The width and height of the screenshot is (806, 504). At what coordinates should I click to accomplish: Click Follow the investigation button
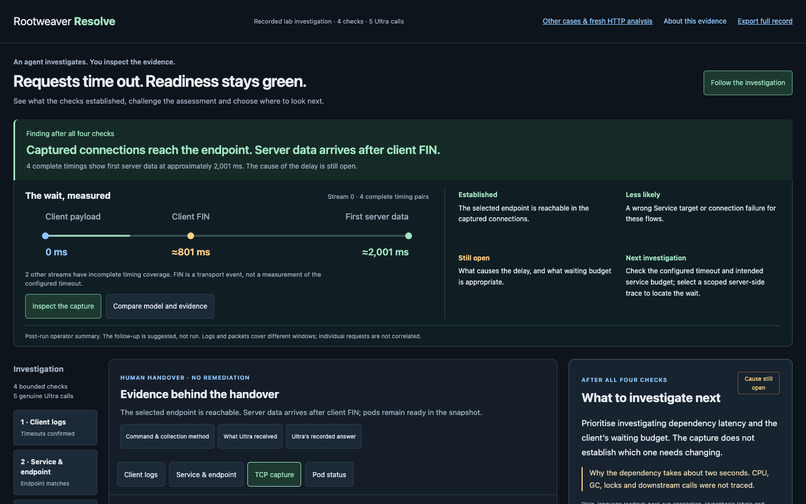tap(747, 83)
